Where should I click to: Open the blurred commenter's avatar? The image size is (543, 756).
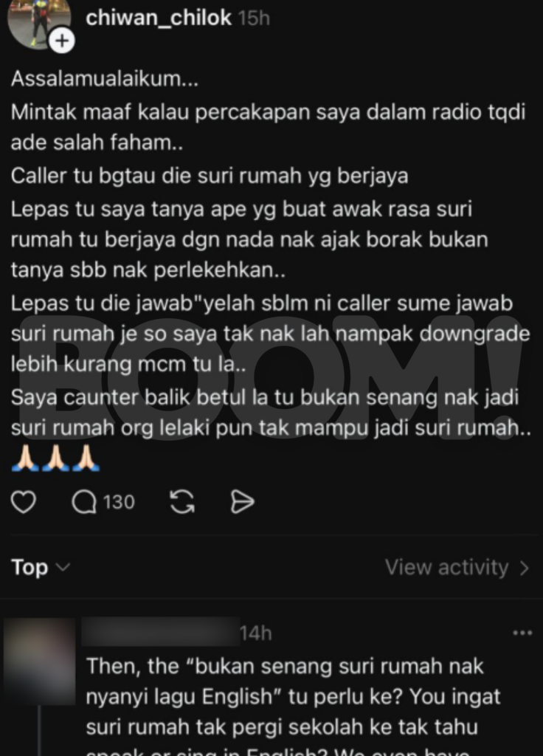pos(40,661)
